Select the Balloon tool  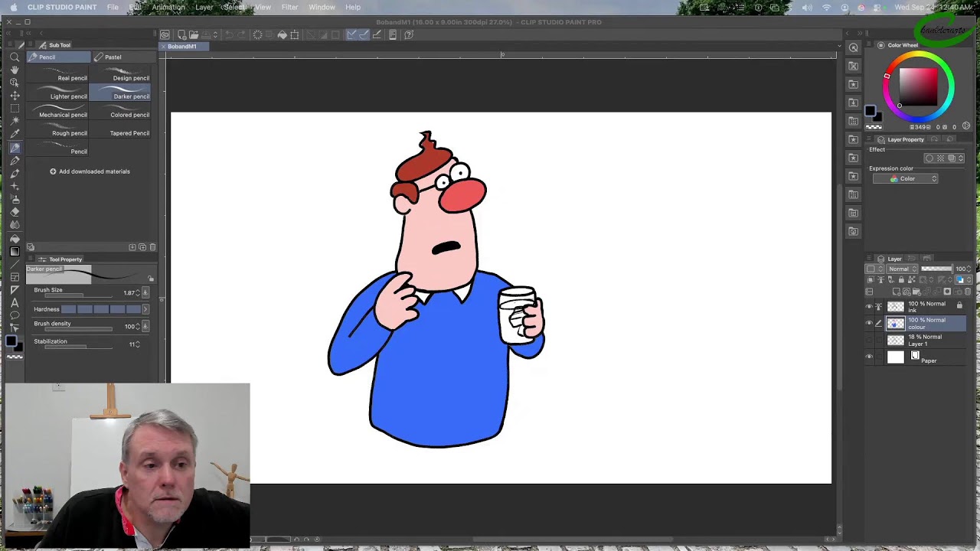[x=15, y=315]
